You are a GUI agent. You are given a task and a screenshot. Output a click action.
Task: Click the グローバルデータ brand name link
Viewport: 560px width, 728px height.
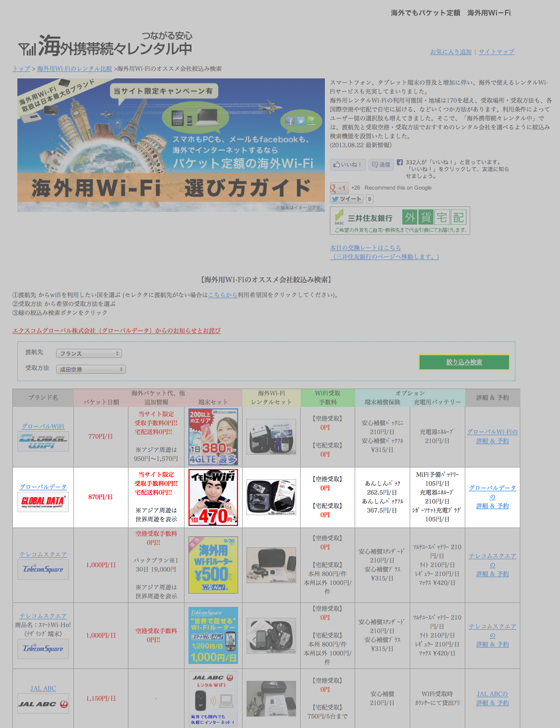pos(43,487)
